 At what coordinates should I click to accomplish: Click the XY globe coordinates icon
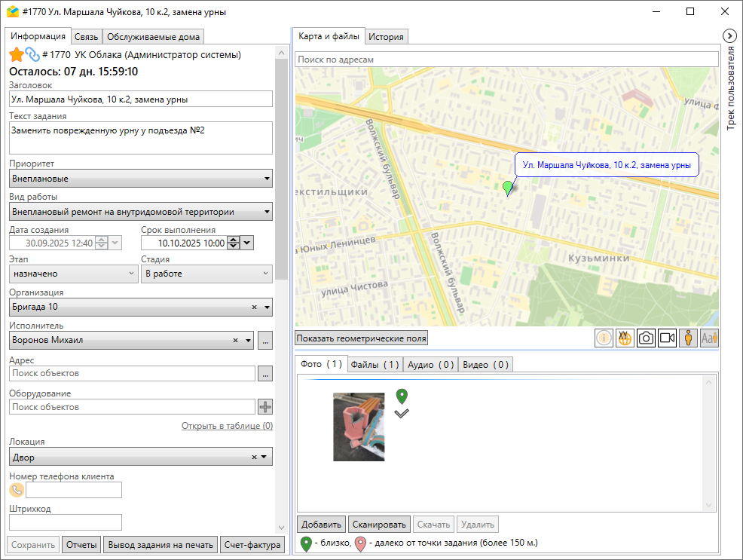click(625, 338)
